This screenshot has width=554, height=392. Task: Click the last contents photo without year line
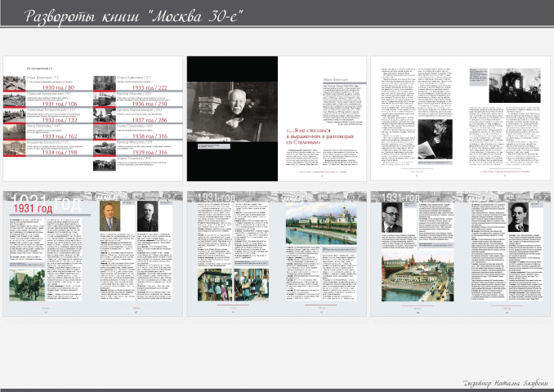point(105,165)
